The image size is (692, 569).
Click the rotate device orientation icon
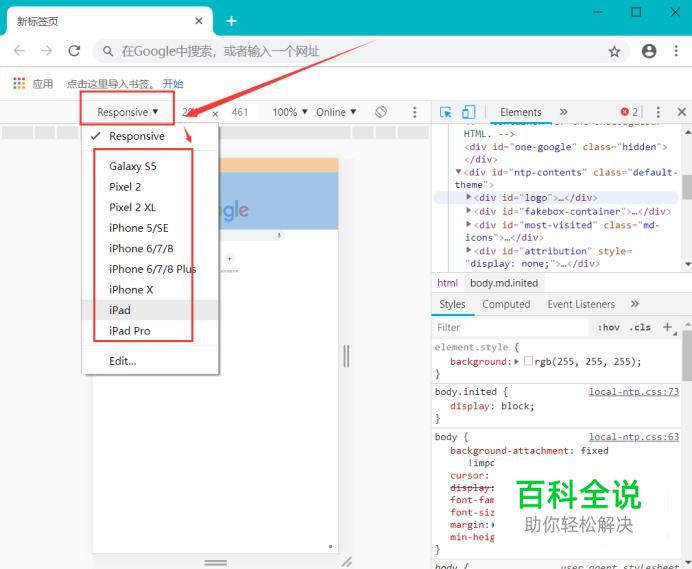(x=381, y=112)
